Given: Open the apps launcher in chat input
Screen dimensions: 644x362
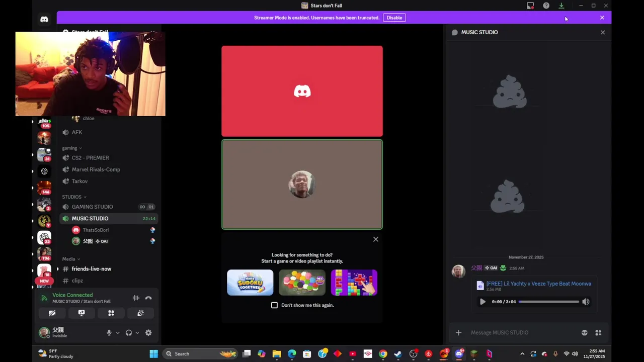Looking at the screenshot, I should point(598,333).
